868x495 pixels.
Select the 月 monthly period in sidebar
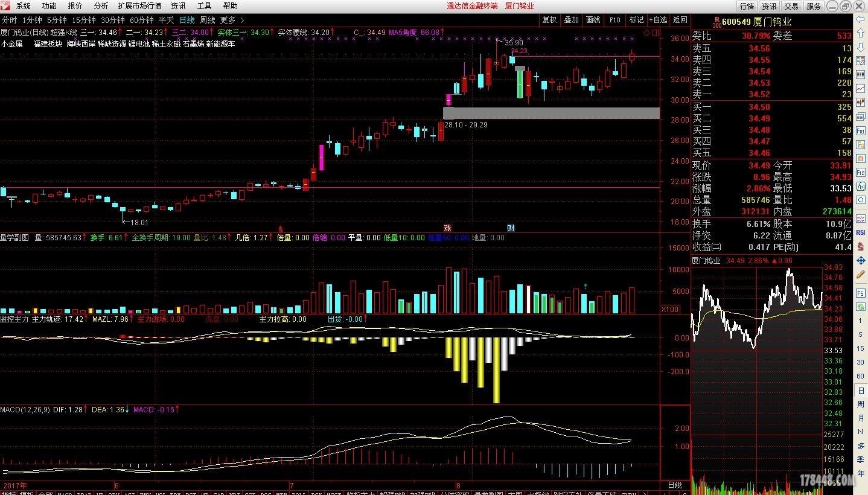point(860,418)
